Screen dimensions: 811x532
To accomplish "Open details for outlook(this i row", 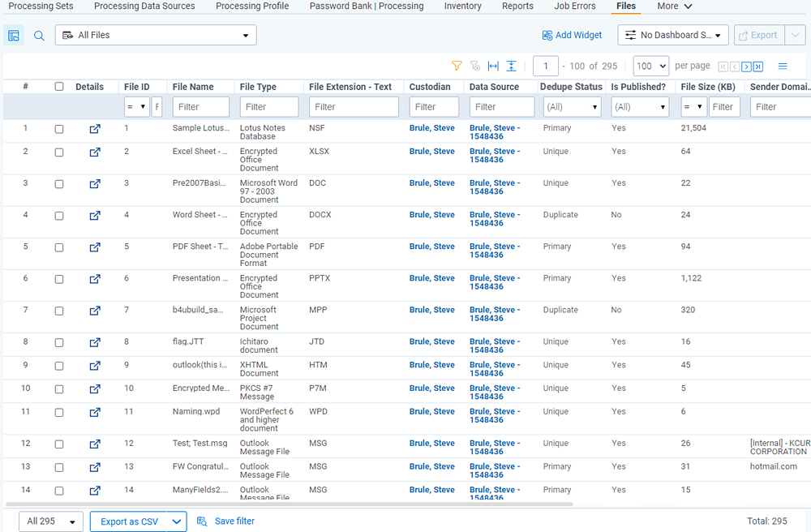I will pyautogui.click(x=95, y=366).
